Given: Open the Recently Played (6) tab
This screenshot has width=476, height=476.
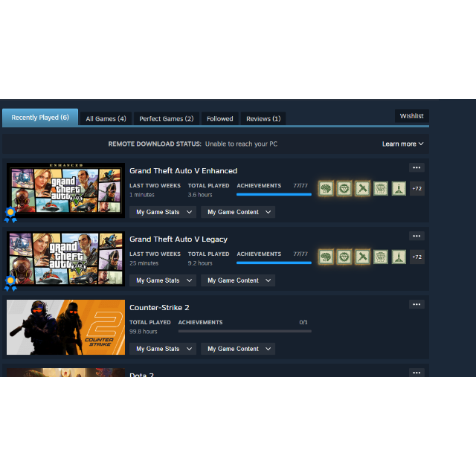Looking at the screenshot, I should [40, 118].
